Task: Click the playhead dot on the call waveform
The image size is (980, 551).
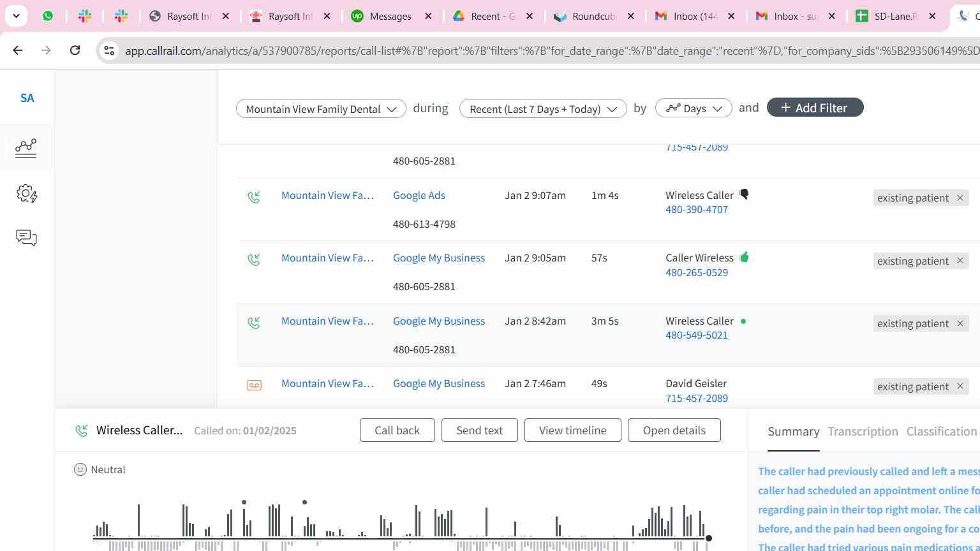Action: (x=708, y=539)
